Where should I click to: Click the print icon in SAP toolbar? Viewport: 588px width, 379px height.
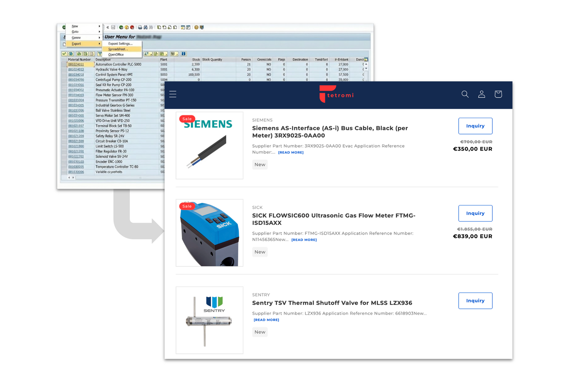140,27
